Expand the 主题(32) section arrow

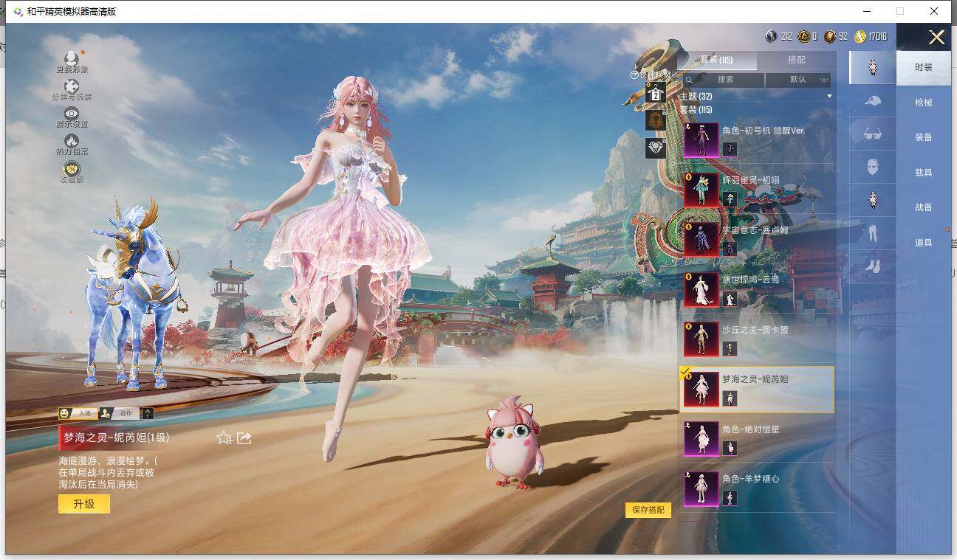tap(829, 97)
